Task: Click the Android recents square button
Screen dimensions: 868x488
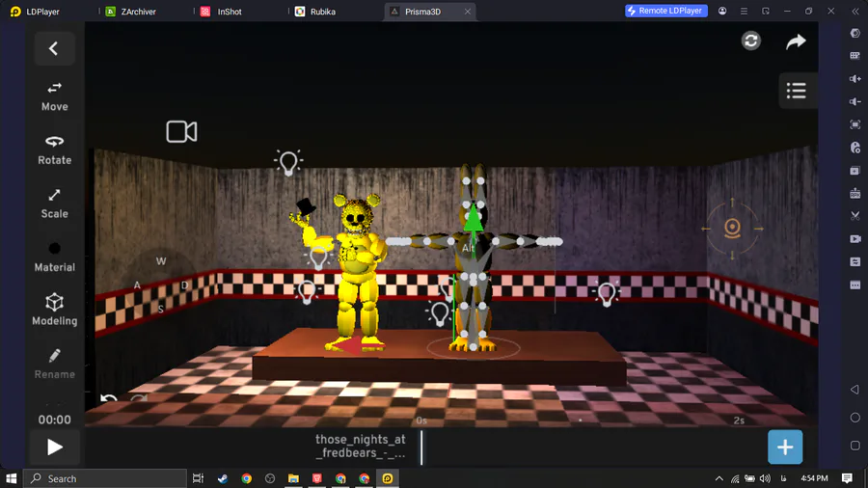Action: (855, 446)
